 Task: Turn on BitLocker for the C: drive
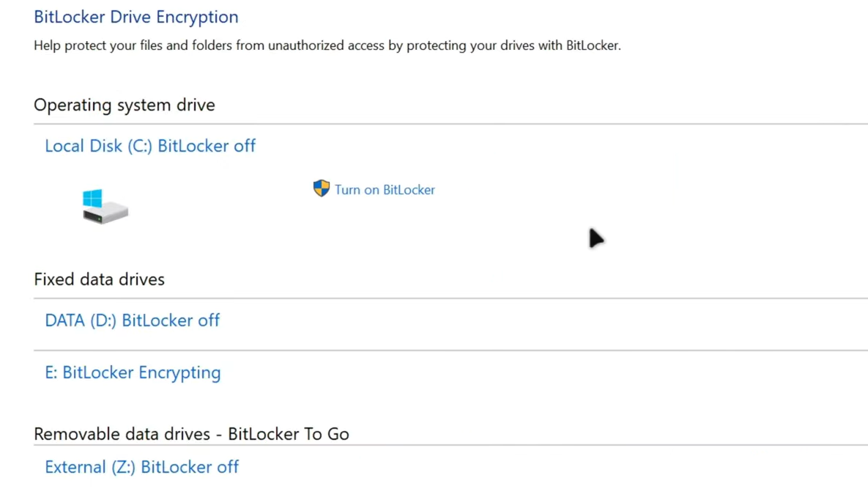click(x=385, y=190)
